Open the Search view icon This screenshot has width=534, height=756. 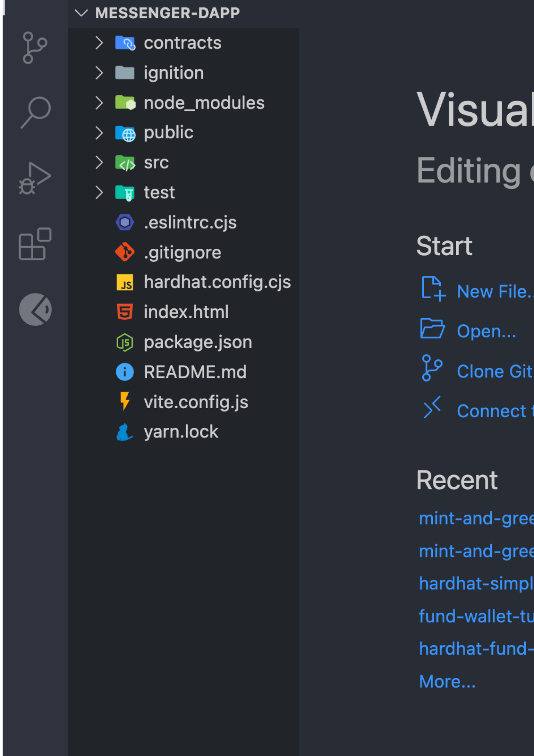[x=35, y=112]
